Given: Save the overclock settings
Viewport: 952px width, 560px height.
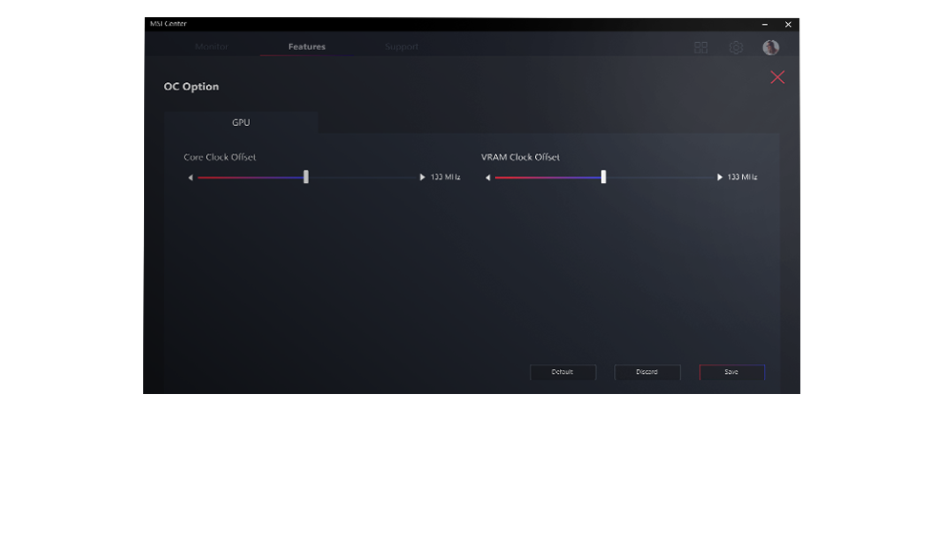Looking at the screenshot, I should 732,372.
